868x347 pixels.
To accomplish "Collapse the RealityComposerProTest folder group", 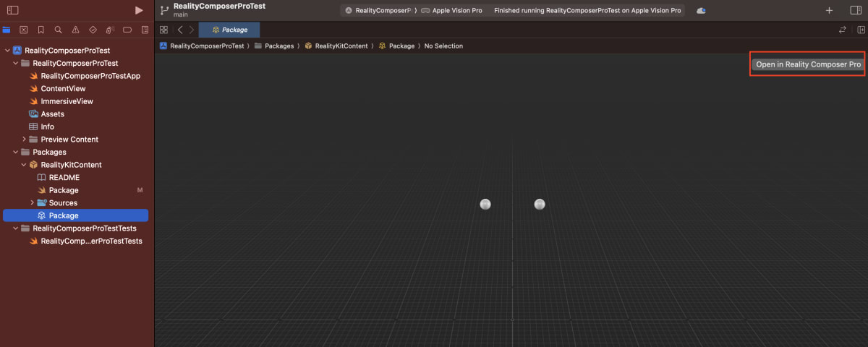I will [15, 64].
